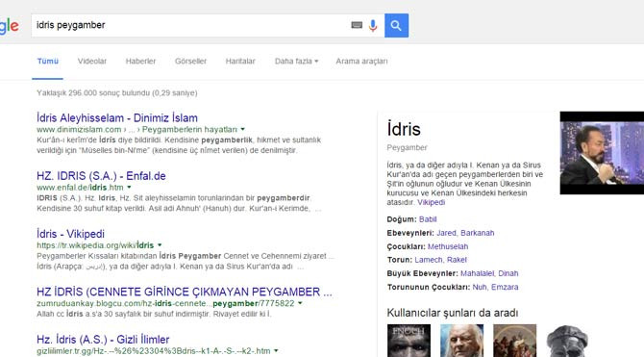This screenshot has height=357, width=644.
Task: Open the Görseller tab
Action: 190,61
